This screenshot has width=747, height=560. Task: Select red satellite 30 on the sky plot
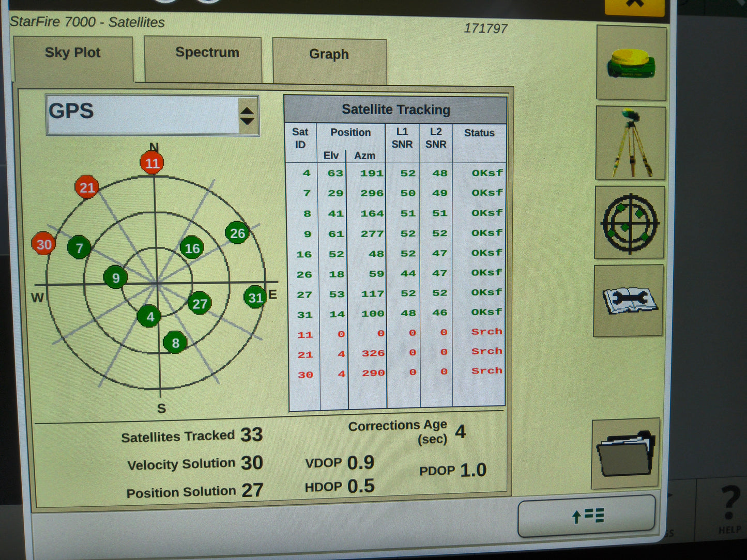[x=44, y=244]
